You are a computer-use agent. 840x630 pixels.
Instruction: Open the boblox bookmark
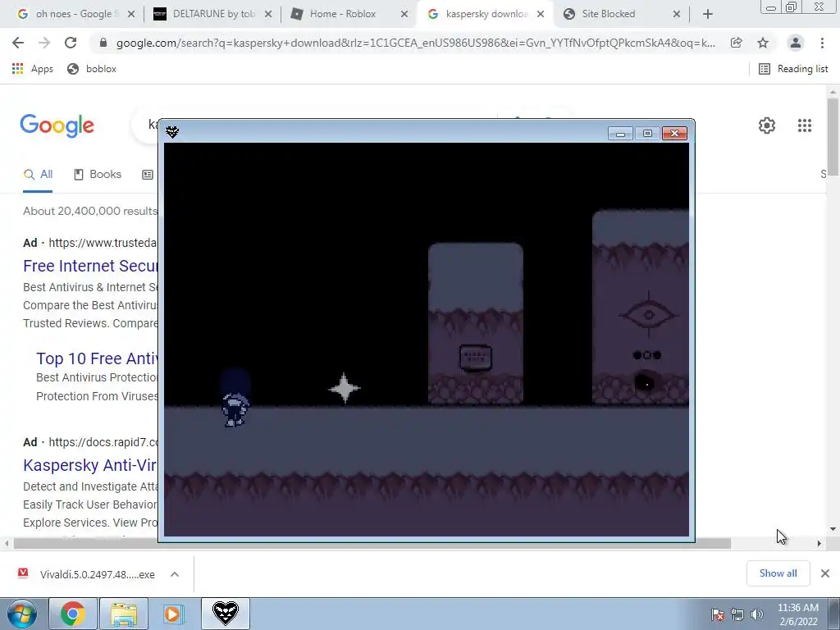click(92, 69)
